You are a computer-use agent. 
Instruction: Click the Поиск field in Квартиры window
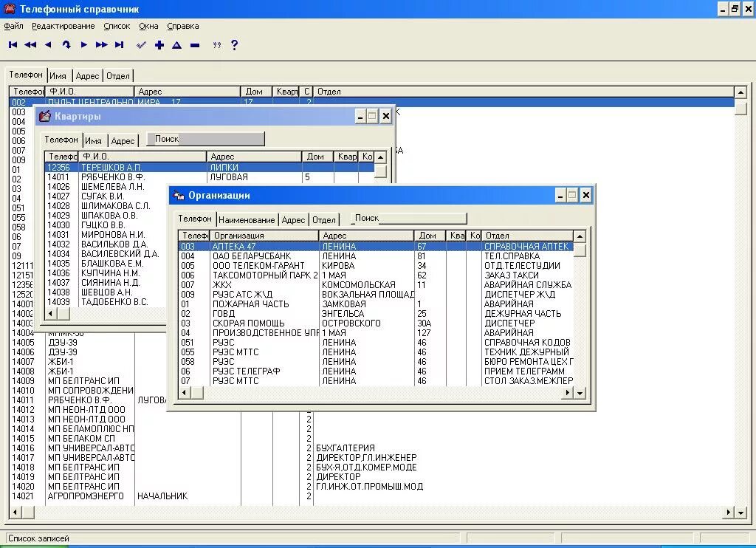tap(206, 139)
